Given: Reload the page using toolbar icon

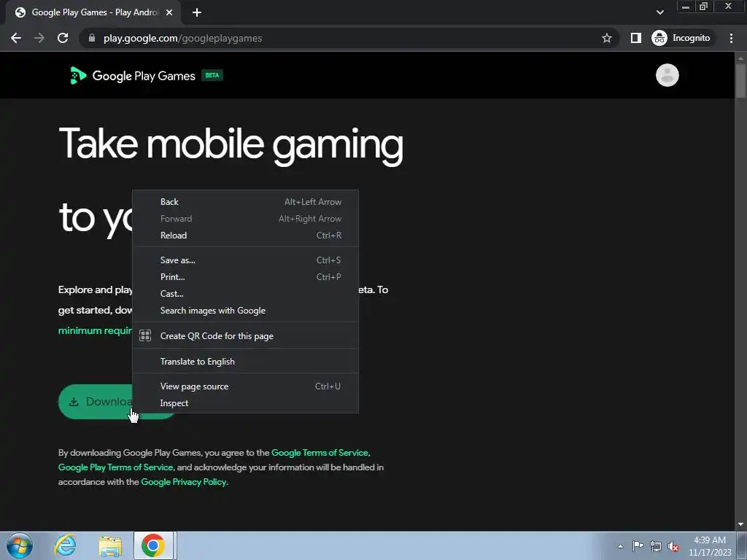Looking at the screenshot, I should coord(63,38).
